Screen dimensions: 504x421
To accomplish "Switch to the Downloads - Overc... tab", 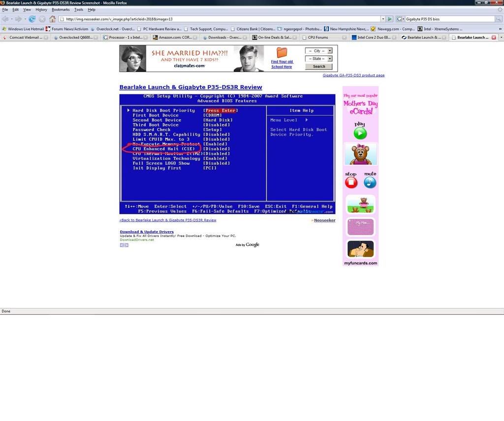I will (x=224, y=37).
